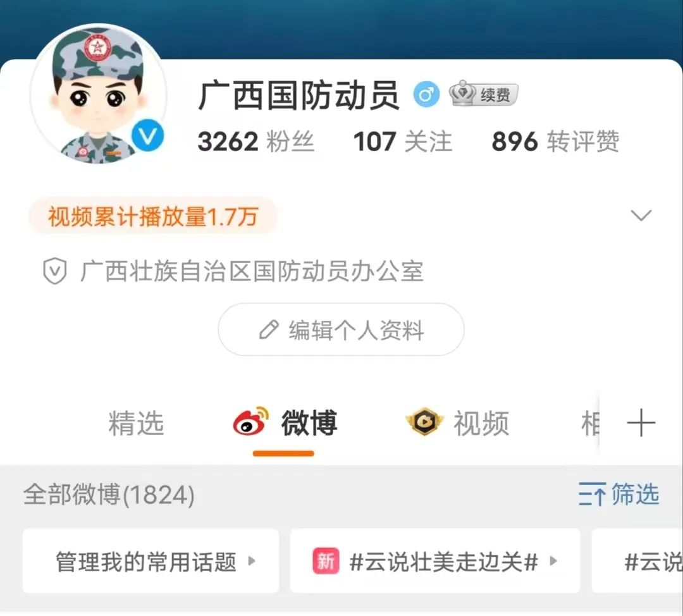683x616 pixels.
Task: Expand 管理我的常用话题 arrow
Action: pyautogui.click(x=251, y=561)
